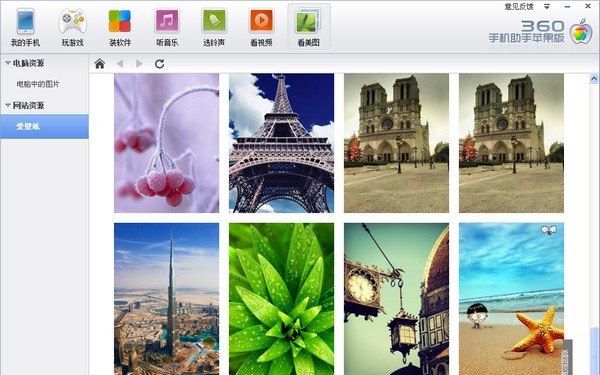Collapse the 网站资源 section
This screenshot has height=375, width=600.
click(7, 105)
